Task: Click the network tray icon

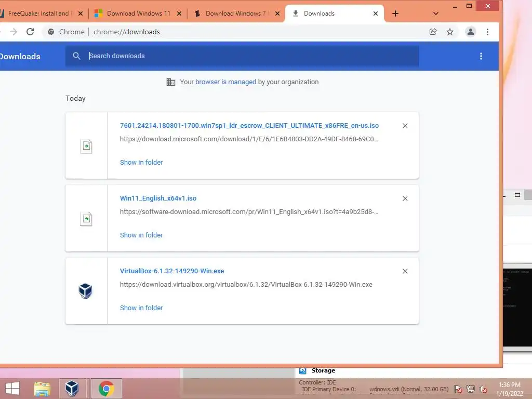Action: [471, 389]
